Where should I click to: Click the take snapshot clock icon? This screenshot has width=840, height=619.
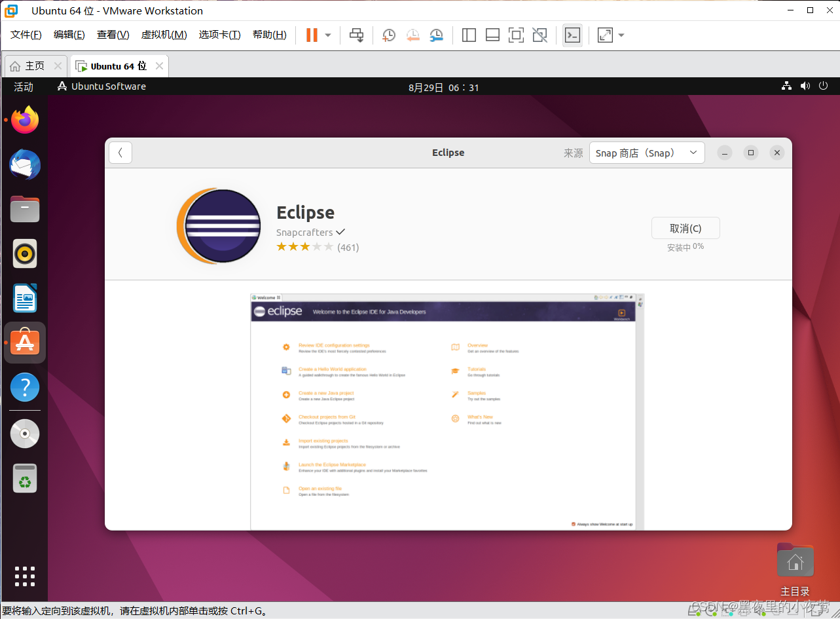click(389, 35)
